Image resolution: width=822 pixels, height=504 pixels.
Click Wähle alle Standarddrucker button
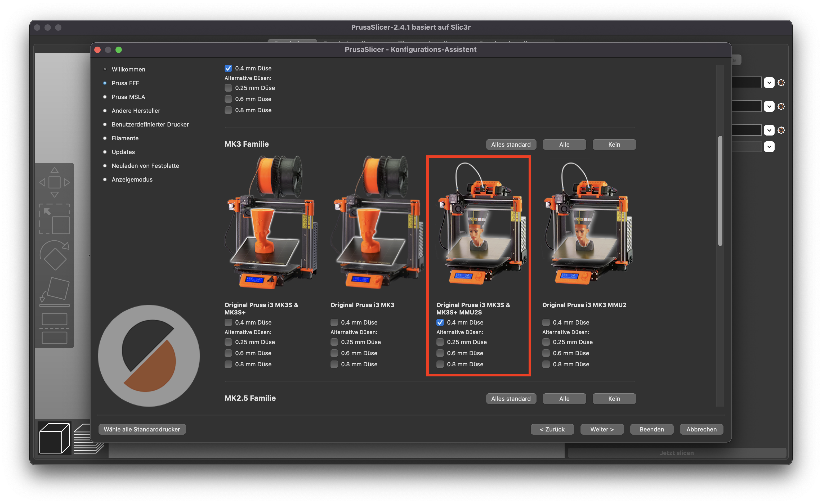click(142, 429)
